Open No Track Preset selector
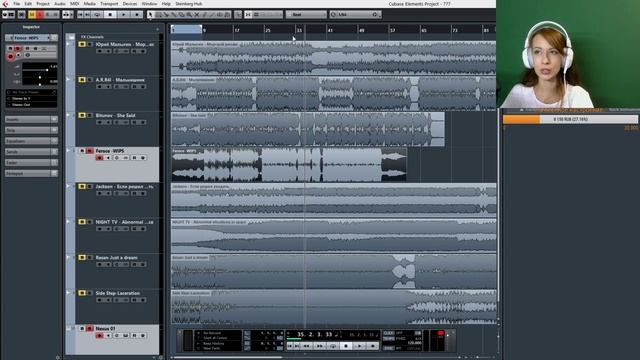The width and height of the screenshot is (640, 360). point(31,92)
